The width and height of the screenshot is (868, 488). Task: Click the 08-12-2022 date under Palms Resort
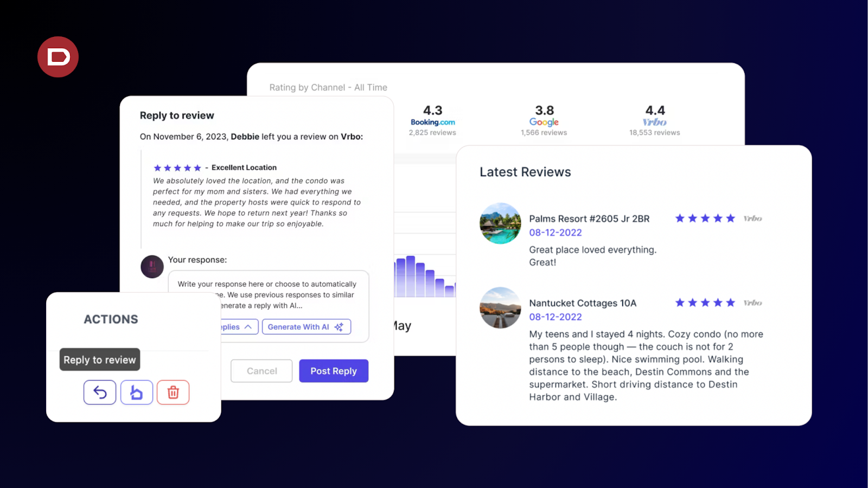556,233
